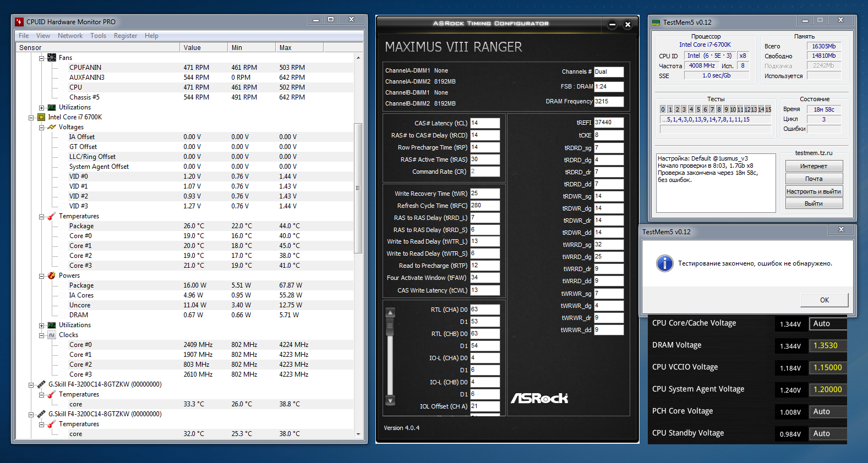Collapse the Temperatures node above Package 26.0 °C
Screen dimensions: 868x463
pyautogui.click(x=41, y=216)
